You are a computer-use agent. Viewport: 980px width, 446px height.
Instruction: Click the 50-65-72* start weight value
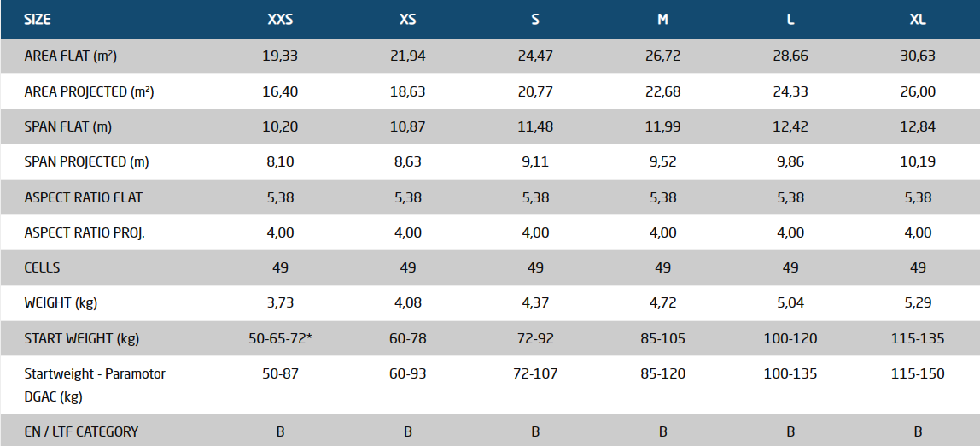(x=280, y=338)
